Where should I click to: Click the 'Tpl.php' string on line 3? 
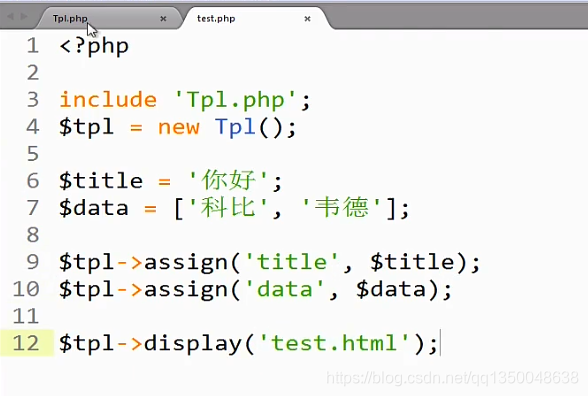tap(235, 100)
